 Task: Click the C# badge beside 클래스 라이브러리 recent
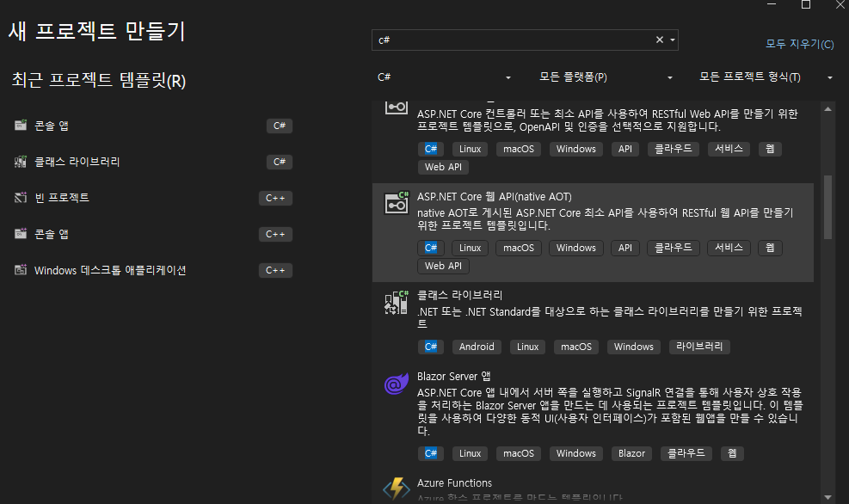click(279, 162)
